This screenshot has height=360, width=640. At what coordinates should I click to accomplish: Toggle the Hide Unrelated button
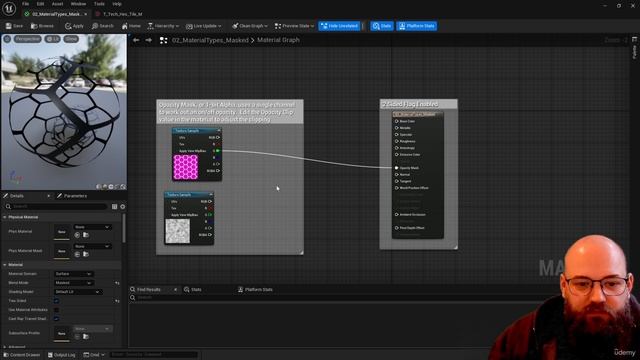(339, 26)
